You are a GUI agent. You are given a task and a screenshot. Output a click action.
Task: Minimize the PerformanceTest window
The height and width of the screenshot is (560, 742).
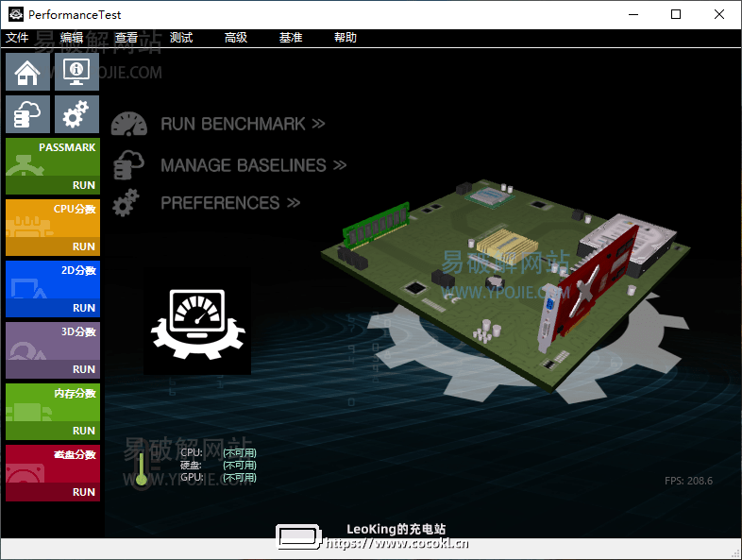[x=633, y=14]
